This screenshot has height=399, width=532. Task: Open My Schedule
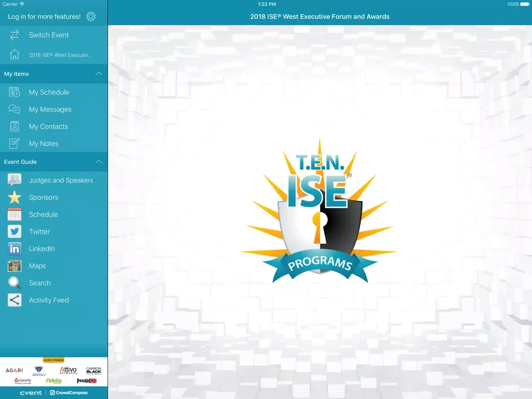point(54,92)
